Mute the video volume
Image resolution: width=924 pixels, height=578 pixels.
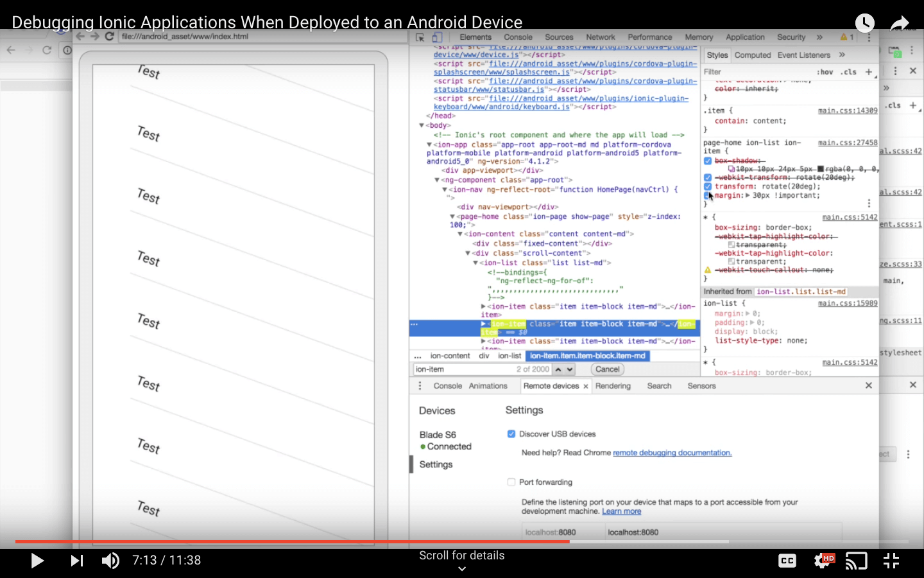click(110, 561)
